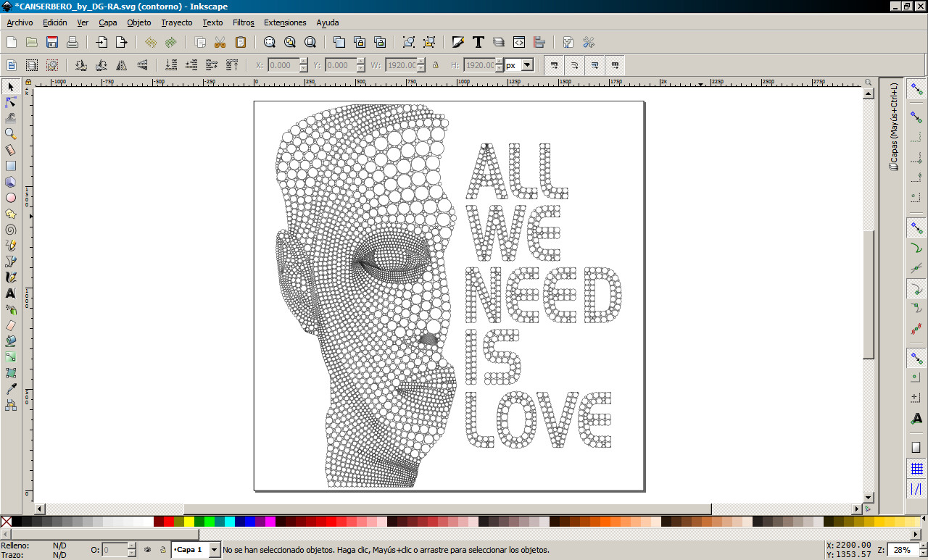This screenshot has width=928, height=560.
Task: Select the Node editing tool
Action: point(11,102)
